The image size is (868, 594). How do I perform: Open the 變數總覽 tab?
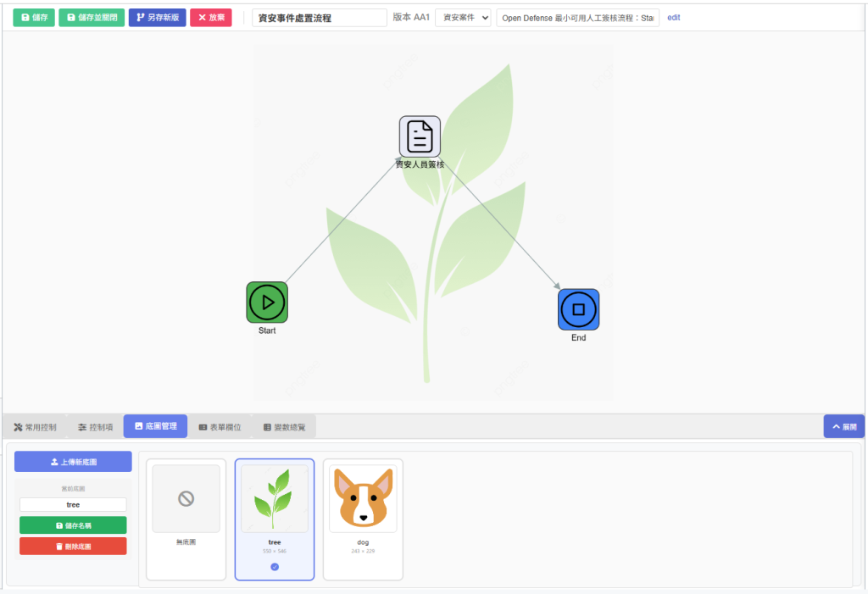click(x=285, y=427)
